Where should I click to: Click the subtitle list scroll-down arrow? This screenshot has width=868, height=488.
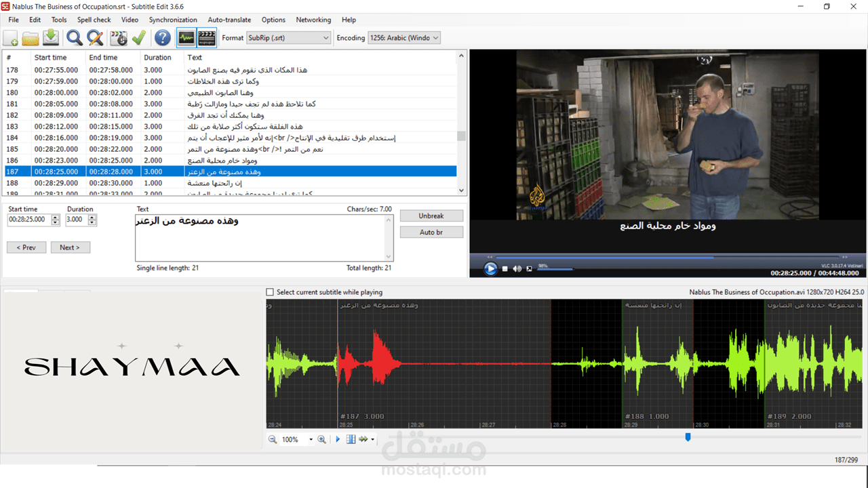pos(462,192)
